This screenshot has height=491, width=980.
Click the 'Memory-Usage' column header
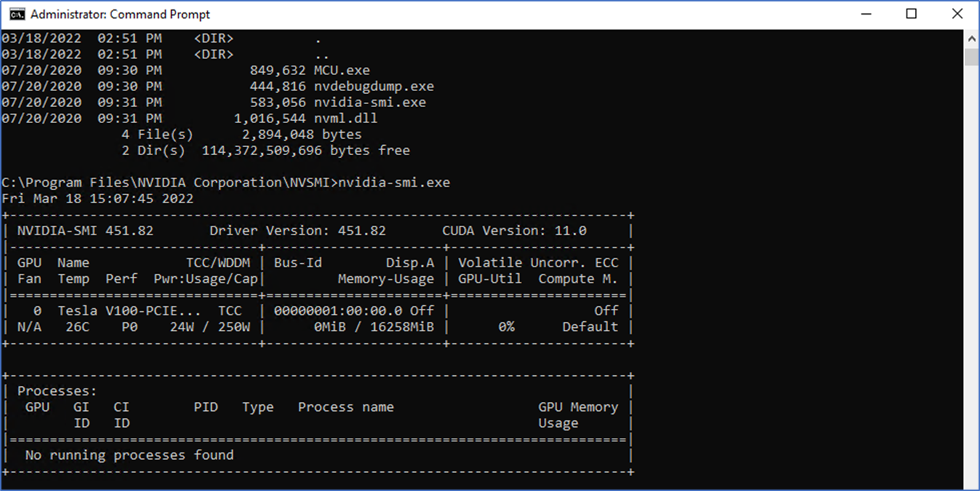pyautogui.click(x=386, y=279)
